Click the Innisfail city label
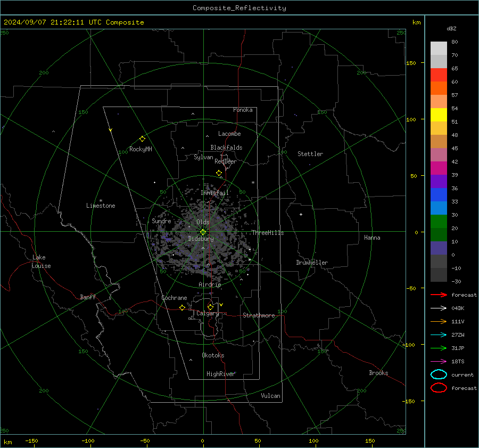This screenshot has height=448, width=479. pos(214,193)
